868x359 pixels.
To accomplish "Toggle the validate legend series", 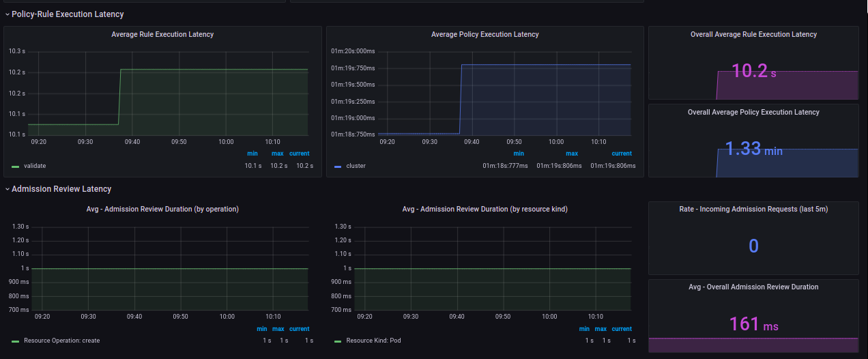I will (x=35, y=166).
